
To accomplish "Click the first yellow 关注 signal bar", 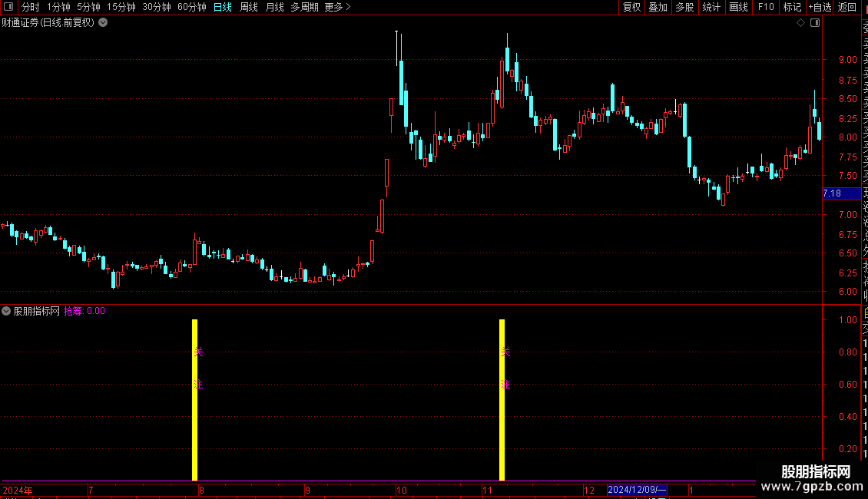I will pos(195,399).
